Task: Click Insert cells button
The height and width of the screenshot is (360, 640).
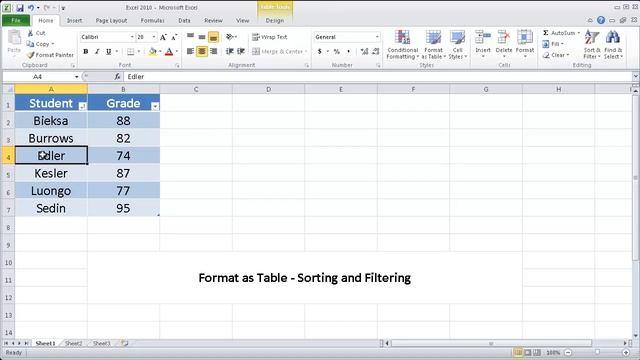Action: [x=483, y=44]
